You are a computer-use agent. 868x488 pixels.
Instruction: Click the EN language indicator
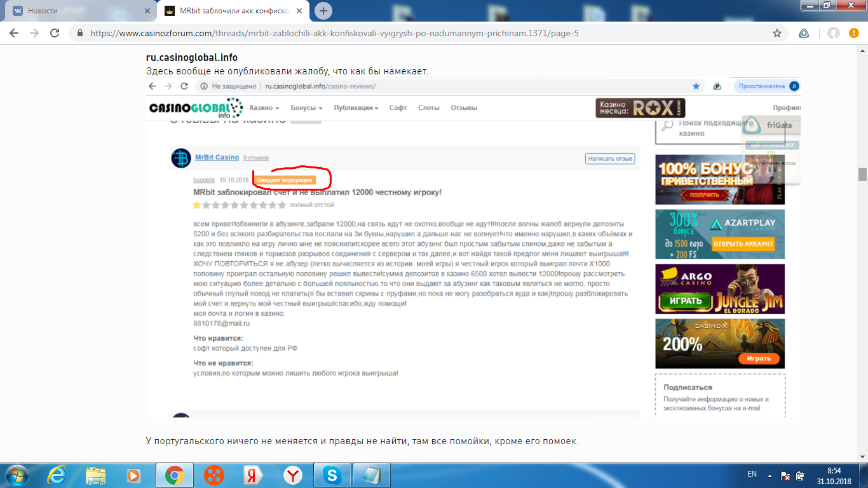752,474
